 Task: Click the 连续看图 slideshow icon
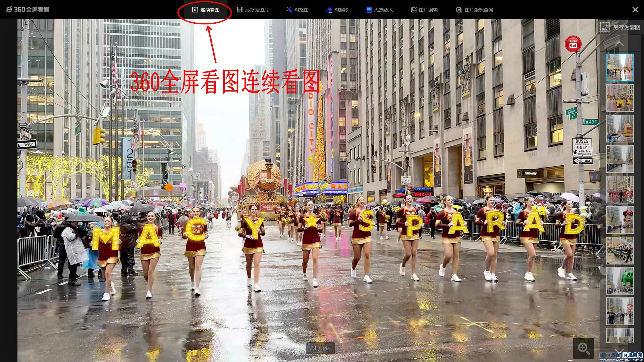coord(195,10)
